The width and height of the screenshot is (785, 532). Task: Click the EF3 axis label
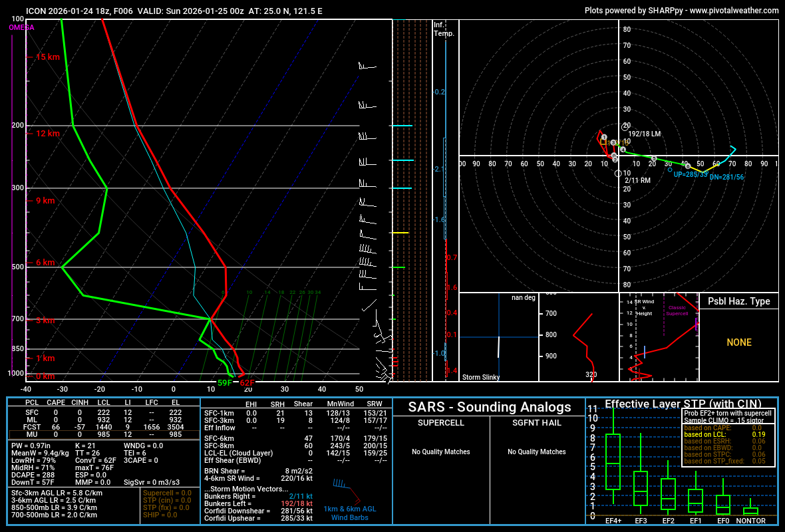coord(641,521)
